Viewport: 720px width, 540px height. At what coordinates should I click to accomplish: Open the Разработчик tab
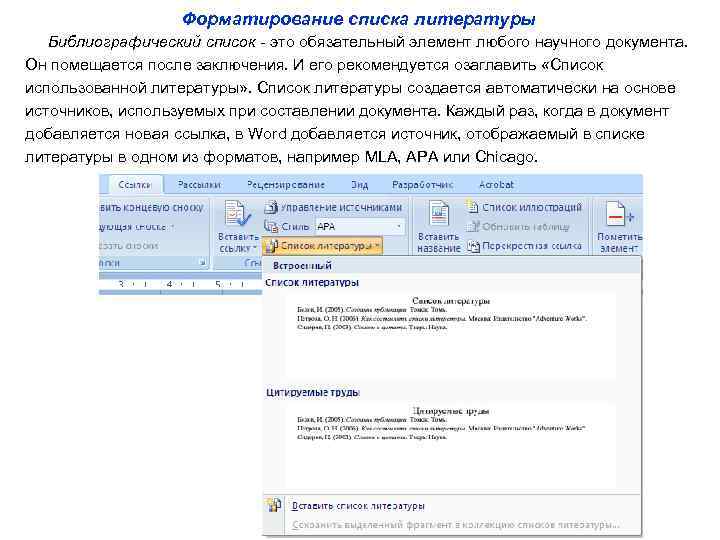pyautogui.click(x=422, y=185)
